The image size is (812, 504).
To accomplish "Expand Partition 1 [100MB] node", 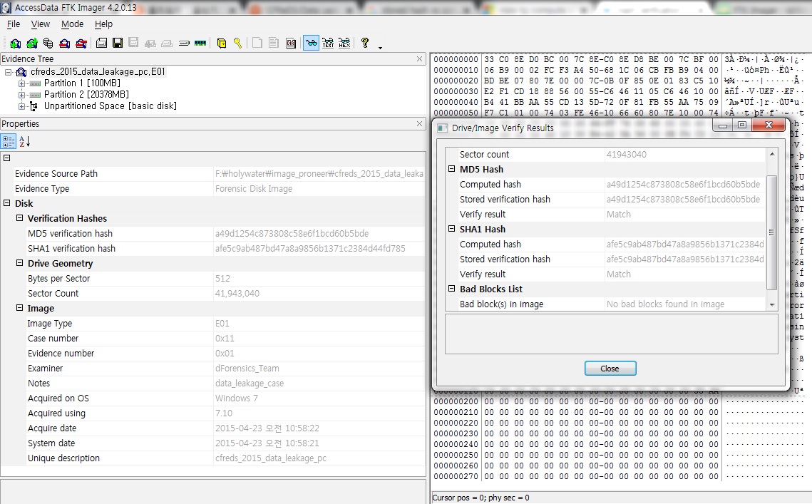I will (22, 83).
